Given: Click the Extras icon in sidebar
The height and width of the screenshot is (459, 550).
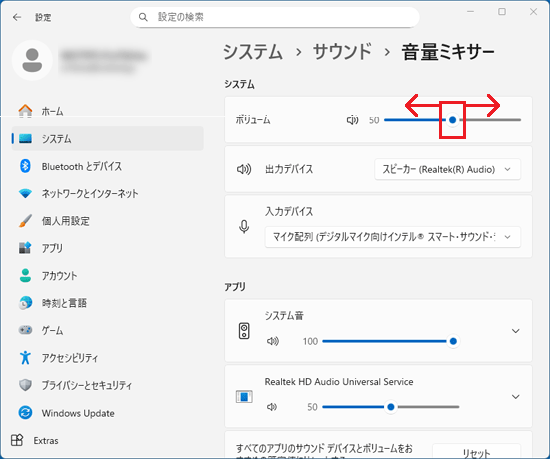Looking at the screenshot, I should (x=17, y=440).
